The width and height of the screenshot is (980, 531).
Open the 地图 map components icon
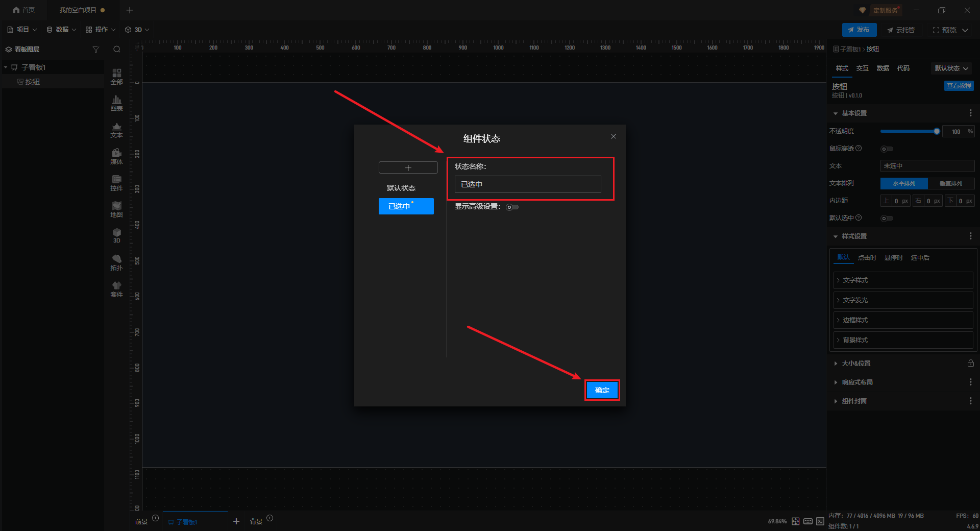(x=116, y=209)
